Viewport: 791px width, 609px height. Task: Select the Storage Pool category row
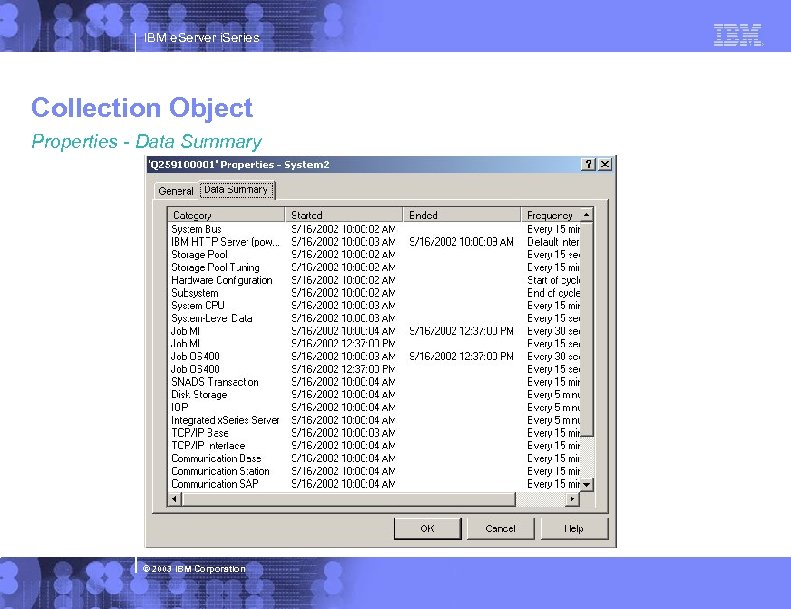coord(374,255)
